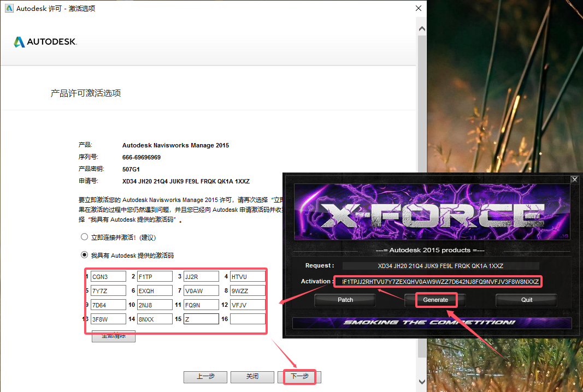Proceed with the 下一步 button

pos(299,377)
